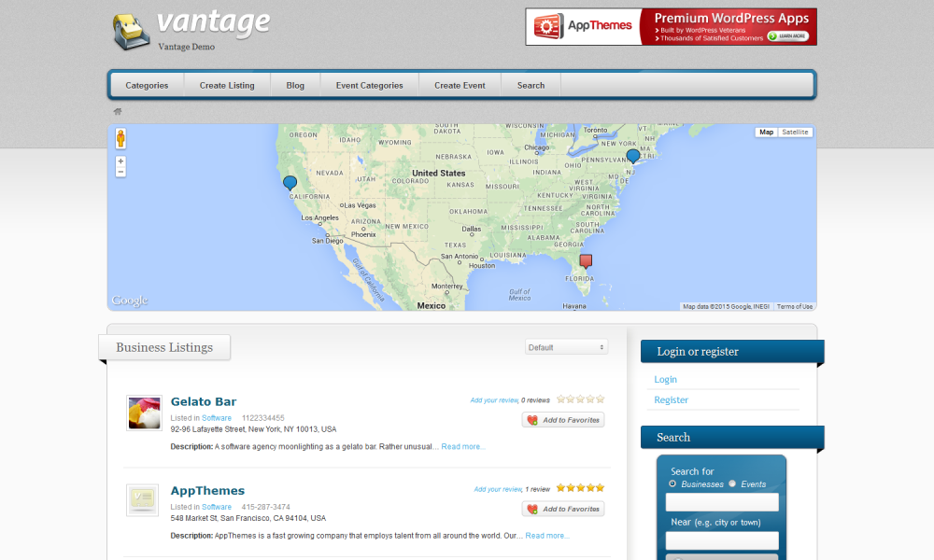Click address 548 Market St, San Francisco

coord(248,518)
